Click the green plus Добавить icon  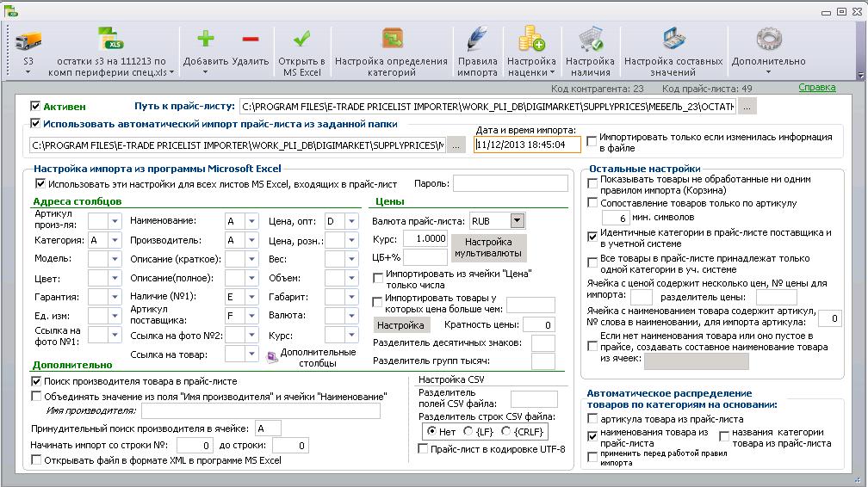coord(205,39)
